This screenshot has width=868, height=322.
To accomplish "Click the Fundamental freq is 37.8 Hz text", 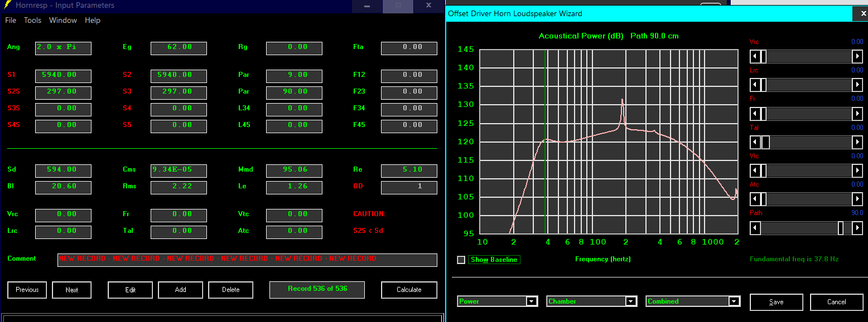I will [x=794, y=259].
